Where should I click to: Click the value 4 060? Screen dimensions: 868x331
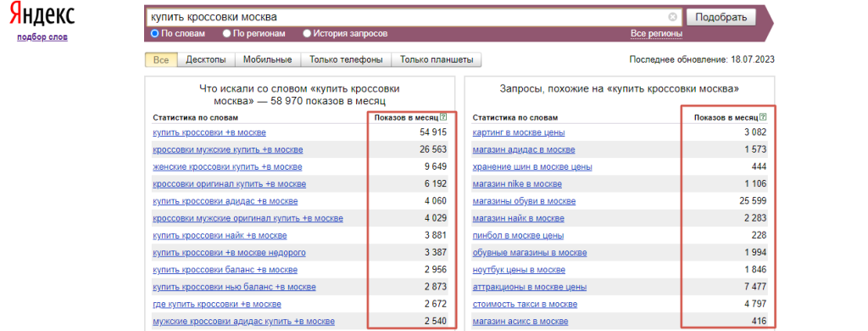click(435, 201)
